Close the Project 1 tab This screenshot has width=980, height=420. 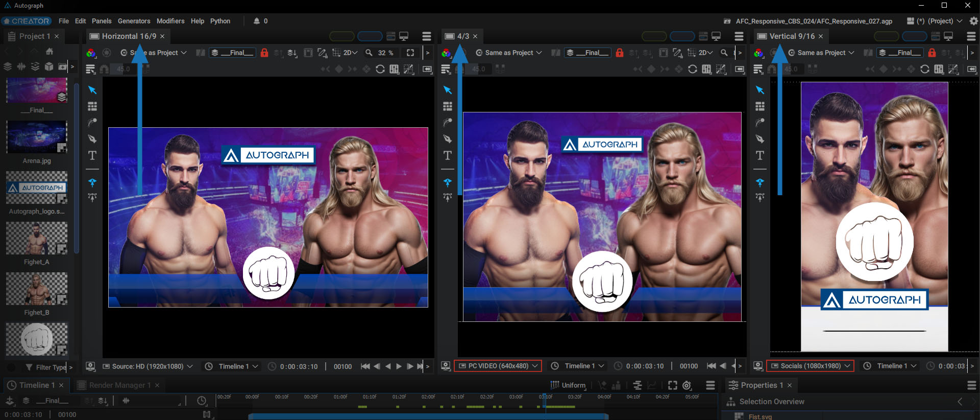[57, 36]
